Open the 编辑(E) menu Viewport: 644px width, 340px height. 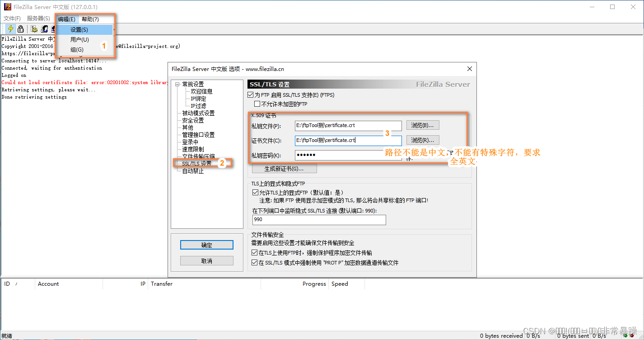tap(66, 19)
